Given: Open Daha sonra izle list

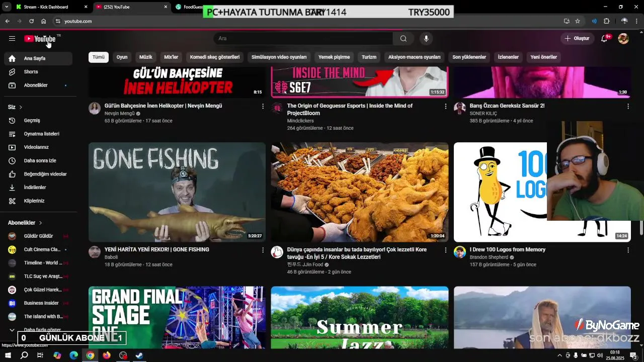Looking at the screenshot, I should [x=38, y=161].
